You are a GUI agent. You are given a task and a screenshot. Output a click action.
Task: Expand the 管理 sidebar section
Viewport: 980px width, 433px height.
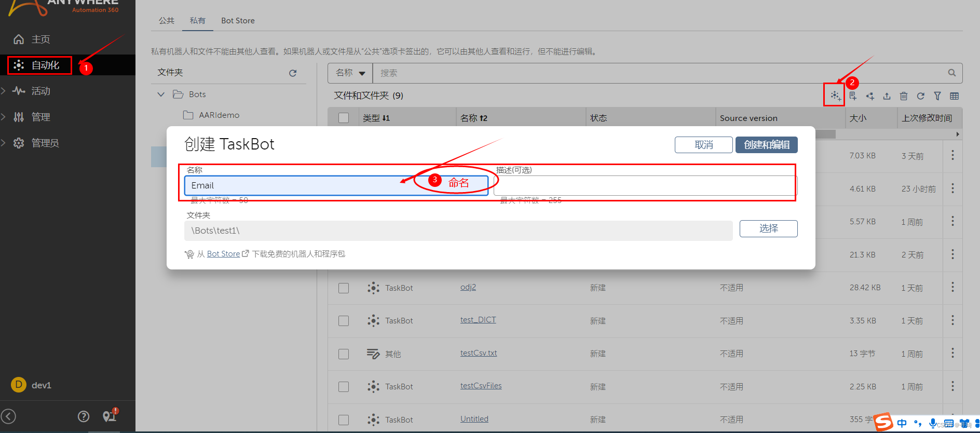tap(4, 117)
